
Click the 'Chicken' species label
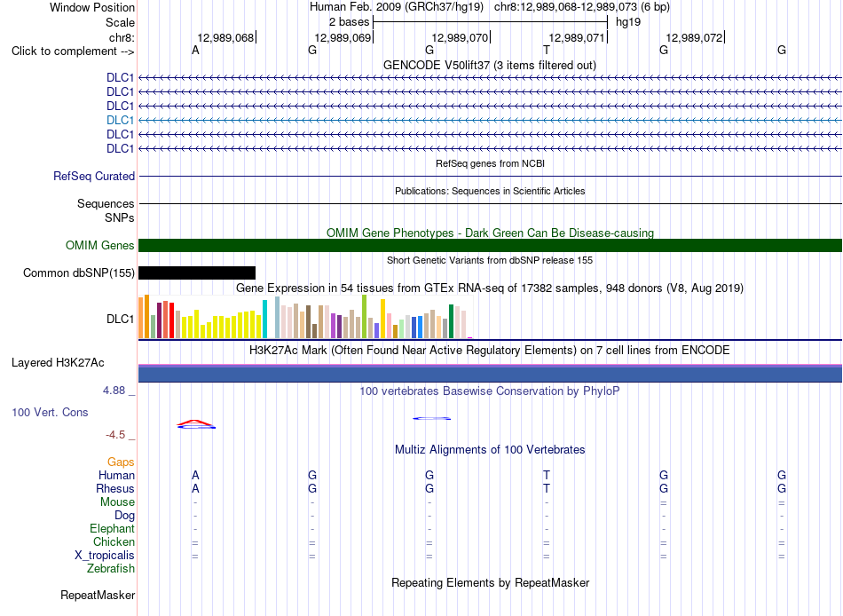114,541
